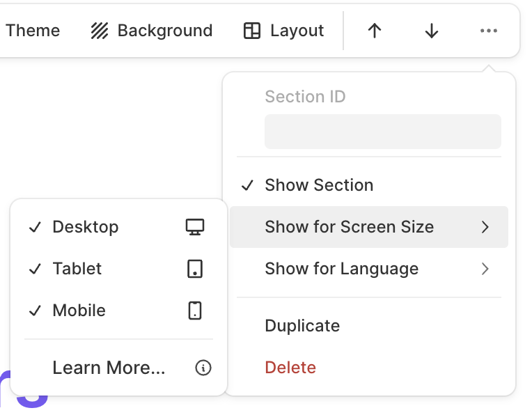Choose Duplicate from the section menu
The image size is (532, 415).
coord(302,326)
